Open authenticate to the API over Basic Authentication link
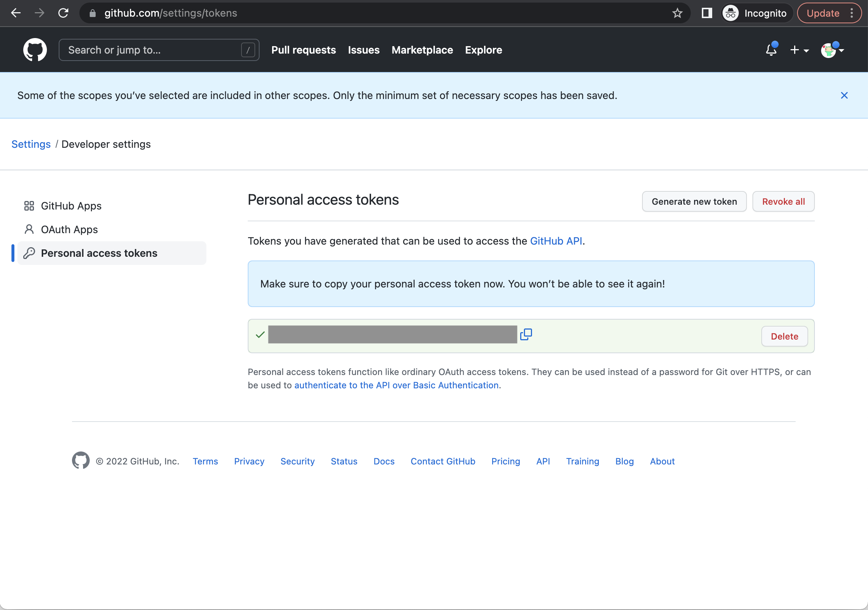Screen dimensions: 868x610 (x=396, y=385)
